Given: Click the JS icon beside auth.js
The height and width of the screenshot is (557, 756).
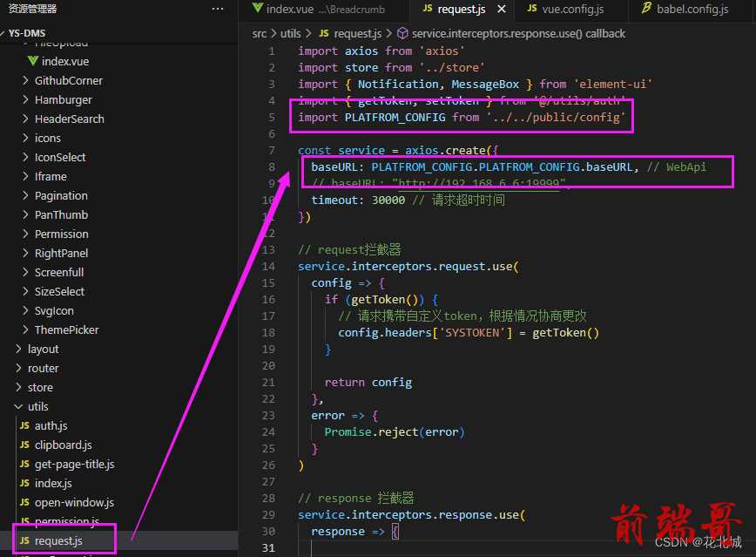Looking at the screenshot, I should [24, 425].
